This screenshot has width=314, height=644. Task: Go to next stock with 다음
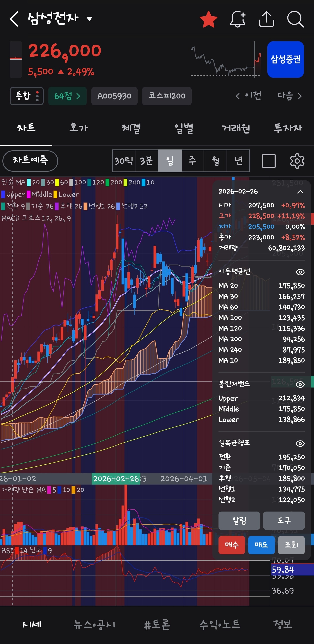click(x=290, y=96)
